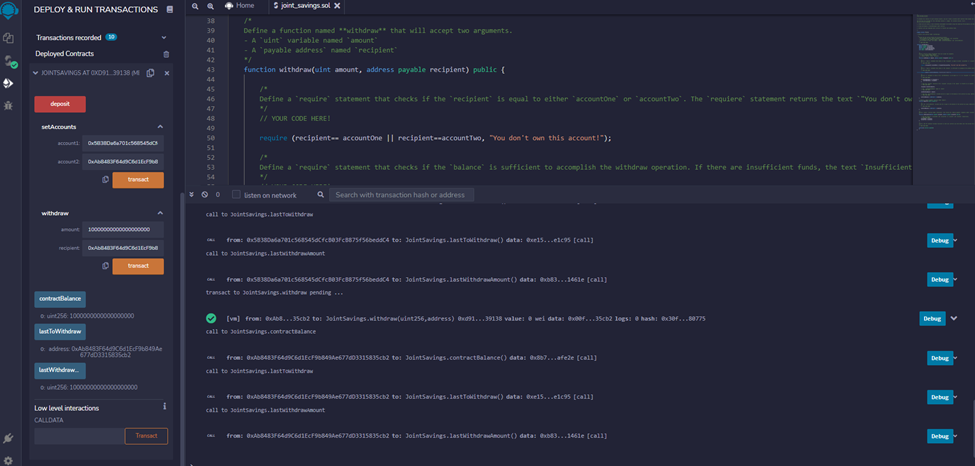Viewport: 975px width, 466px height.
Task: Expand the withdraw vm transaction details
Action: click(x=954, y=319)
